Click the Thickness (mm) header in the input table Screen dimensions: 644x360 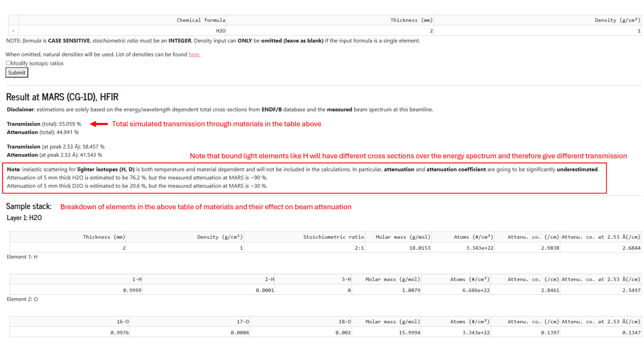point(330,20)
